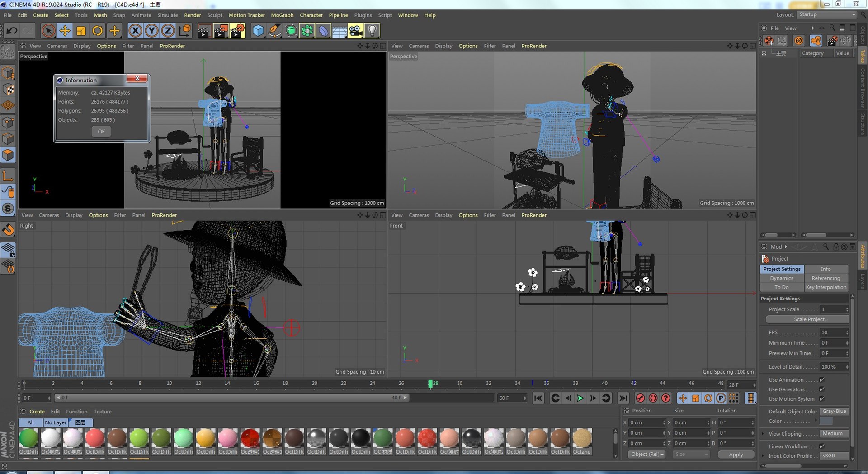
Task: Open the View Clipping dropdown
Action: coord(835,434)
